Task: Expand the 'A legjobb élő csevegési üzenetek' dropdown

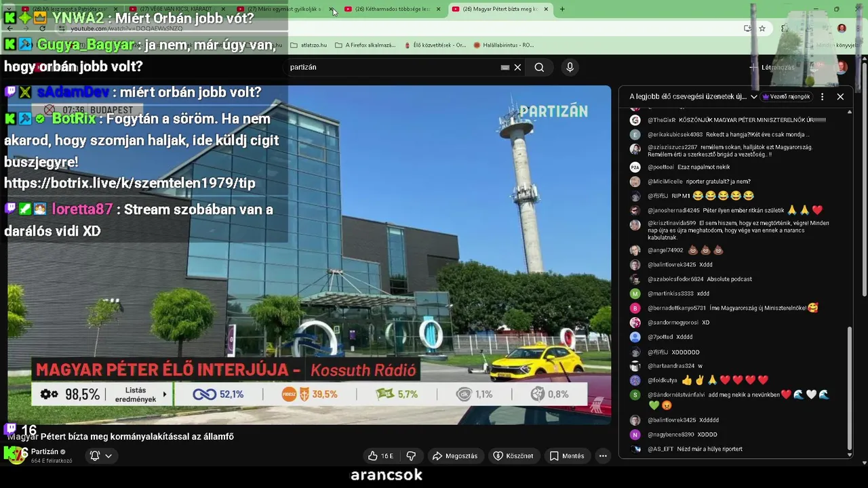Action: pyautogui.click(x=693, y=96)
